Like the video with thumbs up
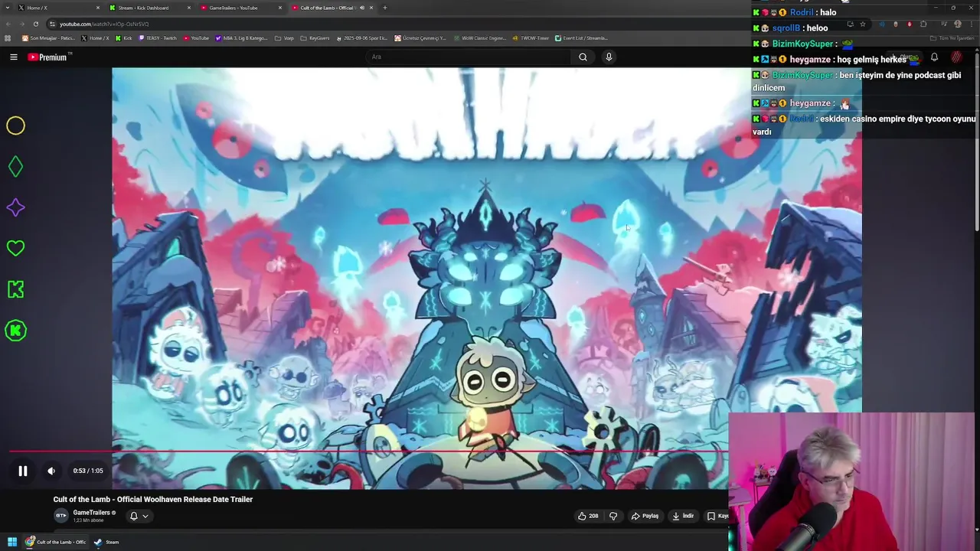Screen dimensions: 980x551 pos(588,516)
